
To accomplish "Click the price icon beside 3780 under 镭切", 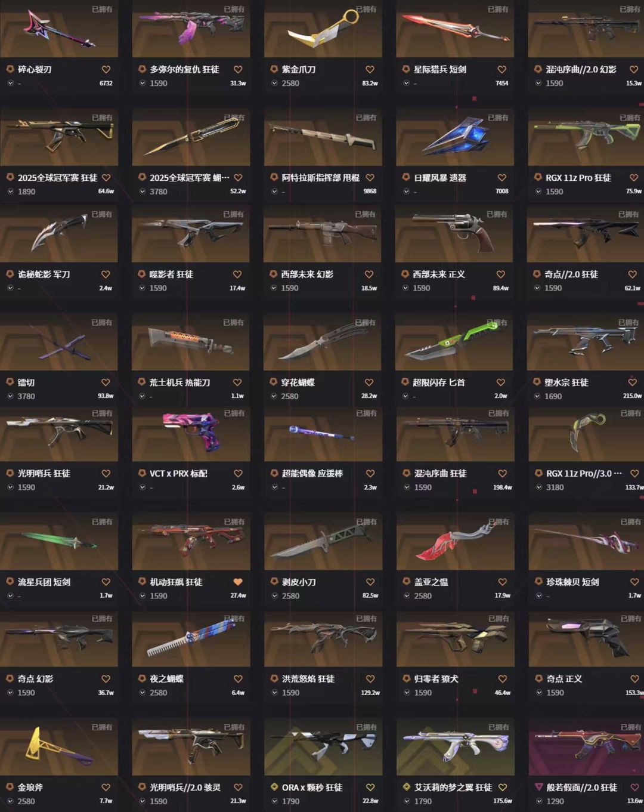I will (x=10, y=396).
